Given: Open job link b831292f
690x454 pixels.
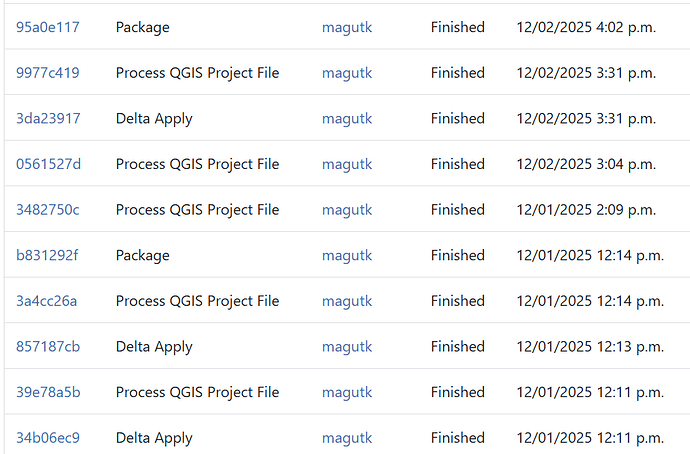Looking at the screenshot, I should click(47, 255).
